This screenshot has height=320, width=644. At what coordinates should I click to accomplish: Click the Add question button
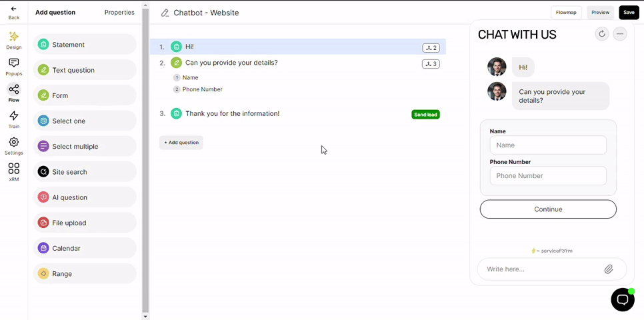(181, 142)
